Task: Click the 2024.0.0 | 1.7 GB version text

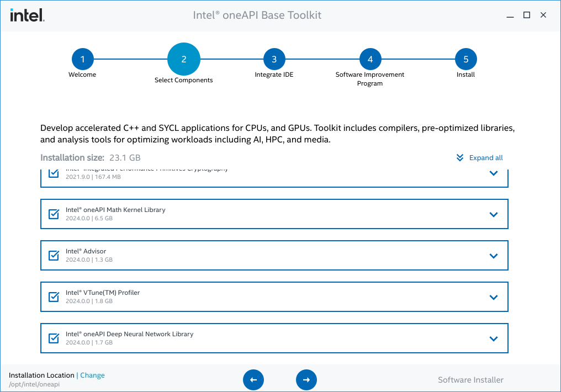Action: [89, 343]
